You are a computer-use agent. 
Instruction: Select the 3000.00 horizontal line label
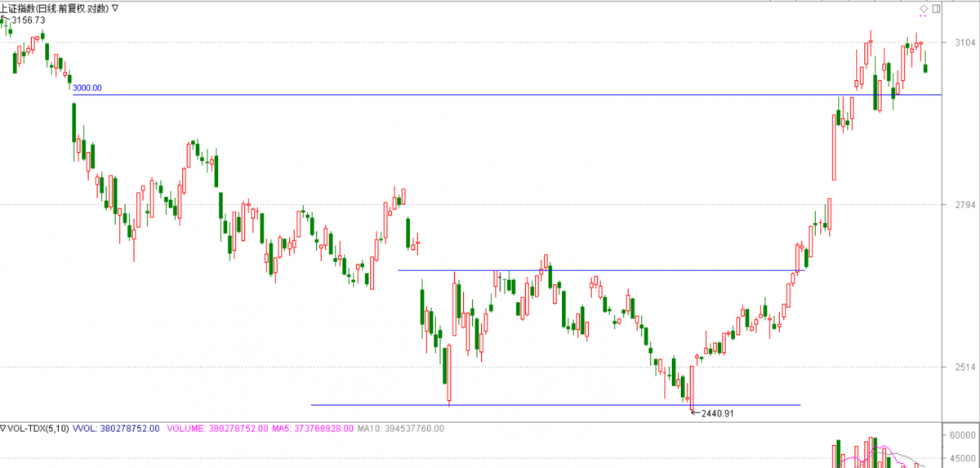(x=87, y=87)
